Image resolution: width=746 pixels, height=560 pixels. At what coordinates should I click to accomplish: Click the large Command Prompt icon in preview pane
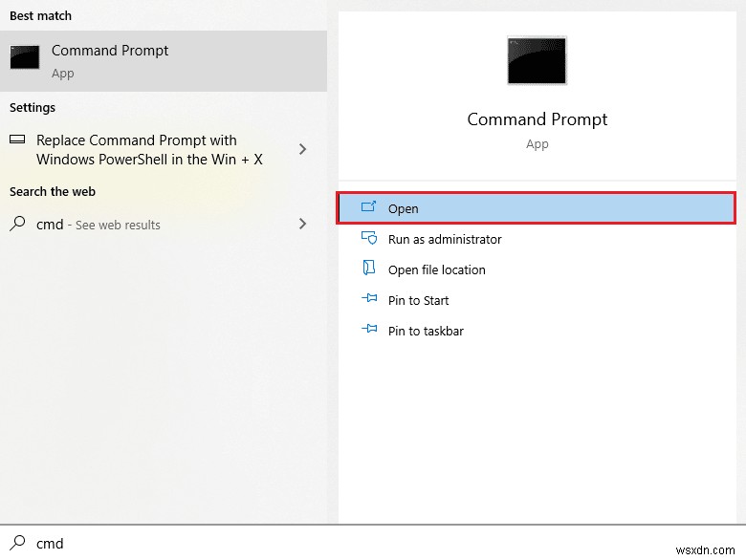[537, 61]
